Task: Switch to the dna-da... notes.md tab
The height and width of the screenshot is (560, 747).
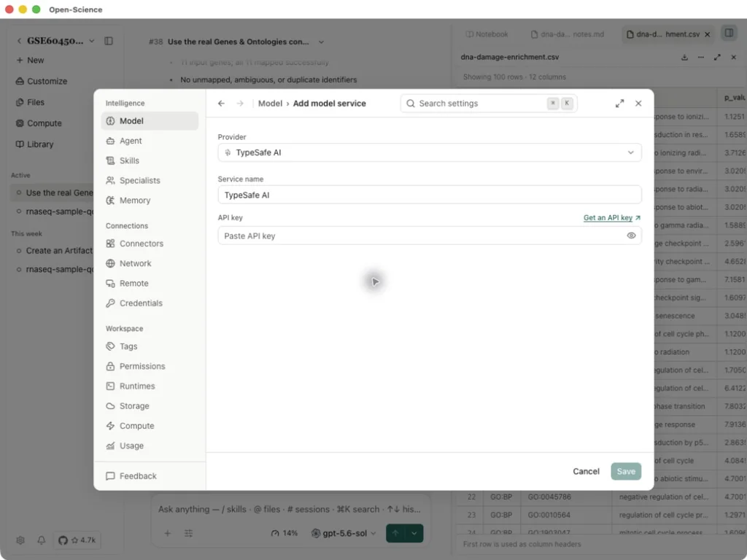Action: (568, 34)
